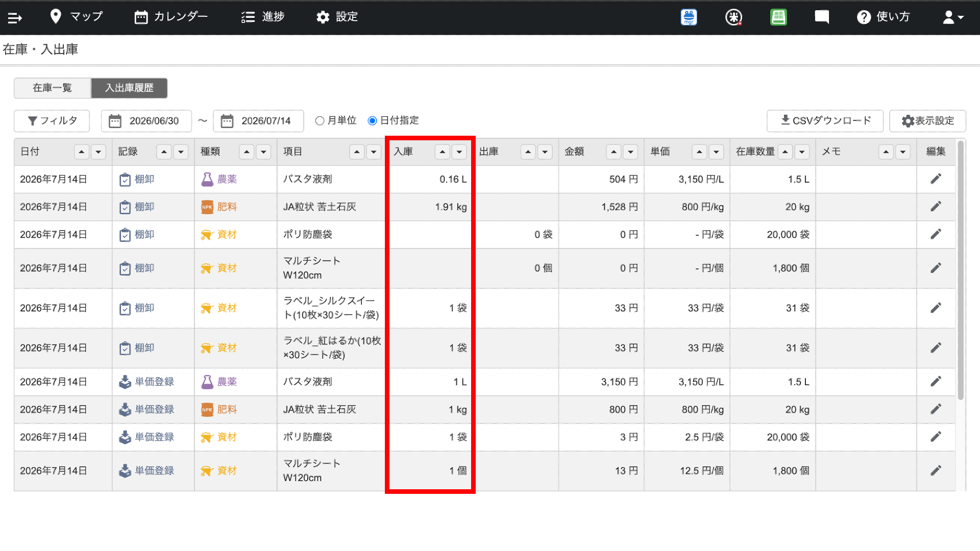This screenshot has height=551, width=980.
Task: Sort 記録 column ascending
Action: pos(164,152)
